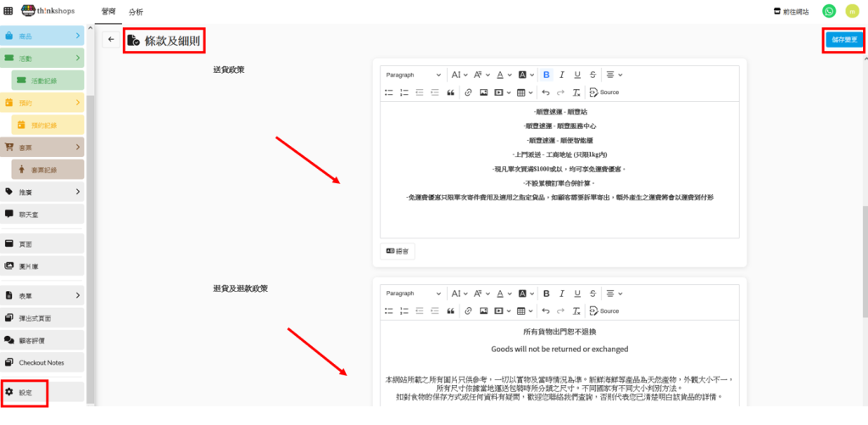Click numbered list icon in 退貨及退款政策 editor
This screenshot has width=868, height=425.
tap(404, 310)
